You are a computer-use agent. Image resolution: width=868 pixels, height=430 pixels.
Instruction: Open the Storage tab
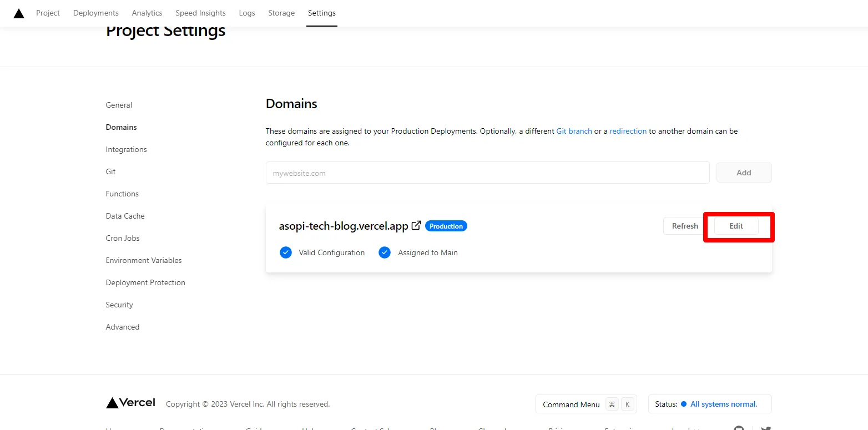(281, 13)
